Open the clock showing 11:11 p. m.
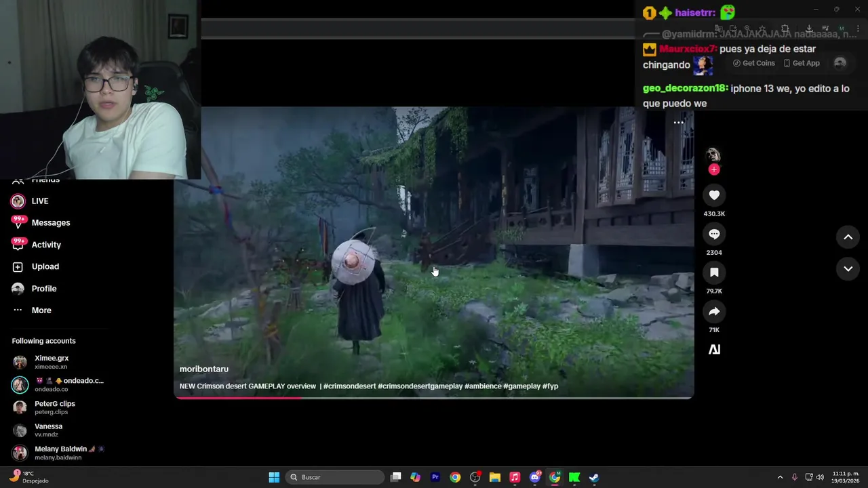 [845, 477]
